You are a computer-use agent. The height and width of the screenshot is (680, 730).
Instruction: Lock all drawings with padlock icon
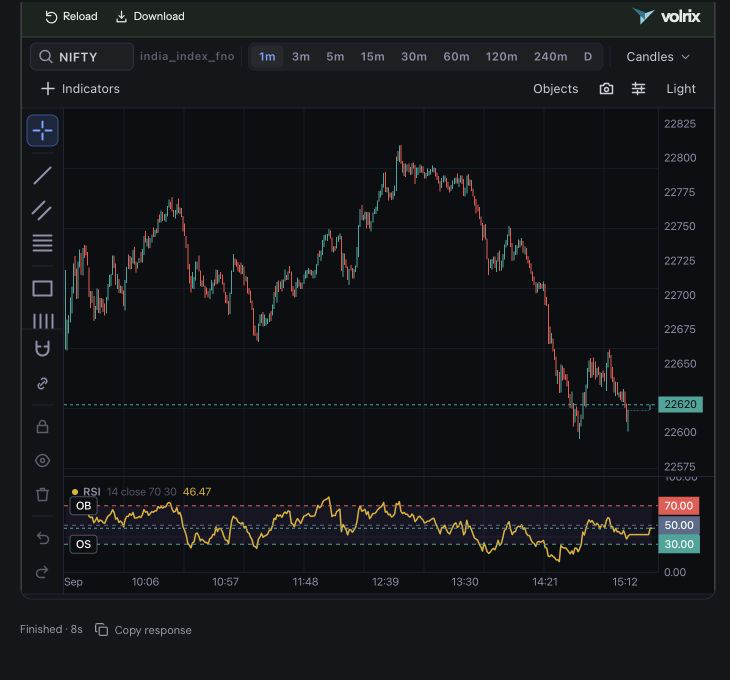[42, 426]
